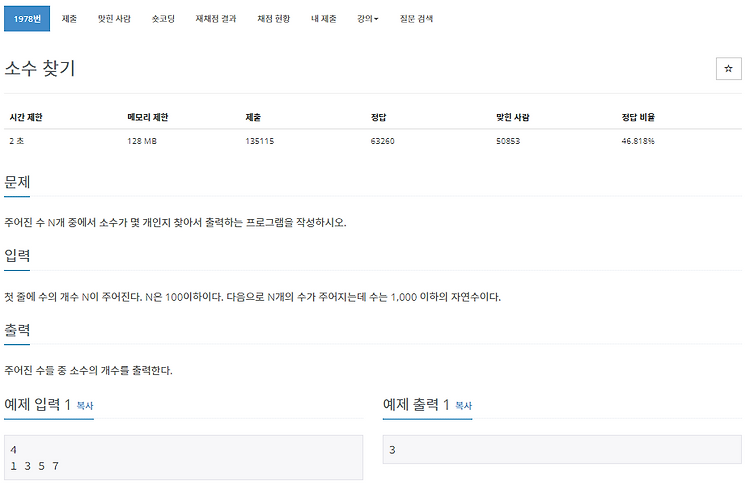
Task: Click the solvers count 50853
Action: pos(508,141)
